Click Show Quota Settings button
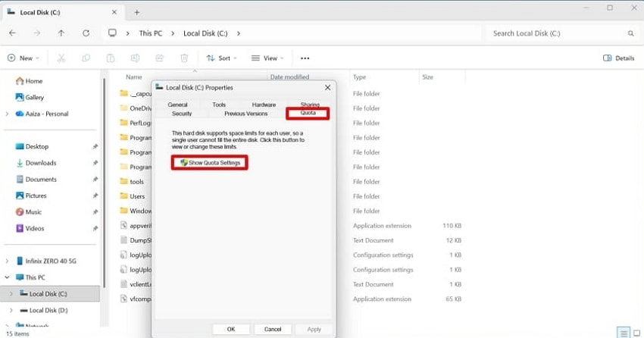This screenshot has width=644, height=338. coord(209,163)
